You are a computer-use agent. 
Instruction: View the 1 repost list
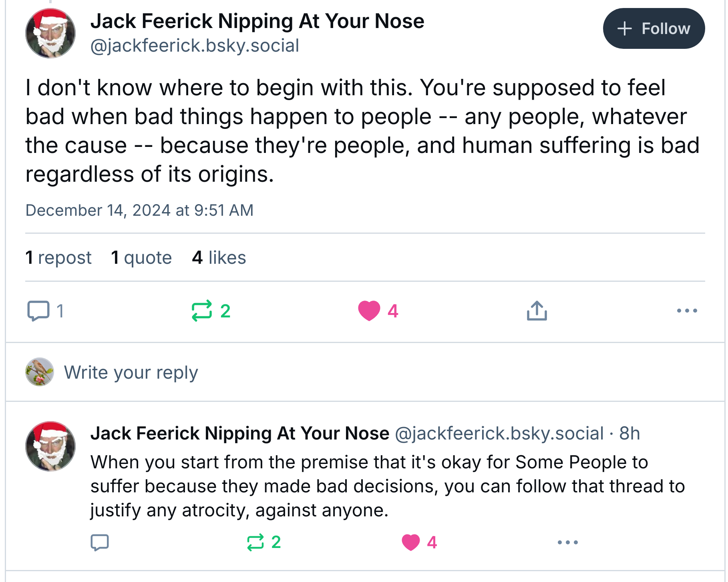point(58,257)
